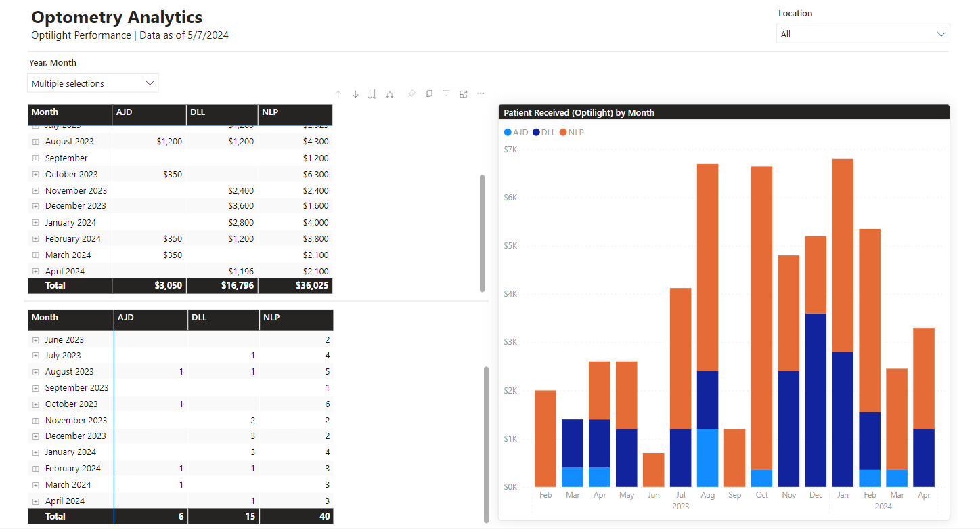Click the expand all down one level icon
980x529 pixels.
(x=389, y=93)
